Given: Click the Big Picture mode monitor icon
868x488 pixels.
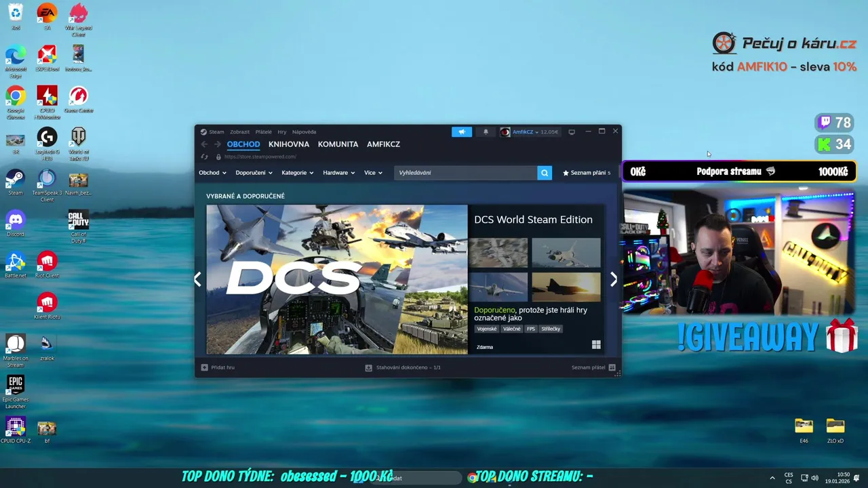Looking at the screenshot, I should tap(572, 132).
